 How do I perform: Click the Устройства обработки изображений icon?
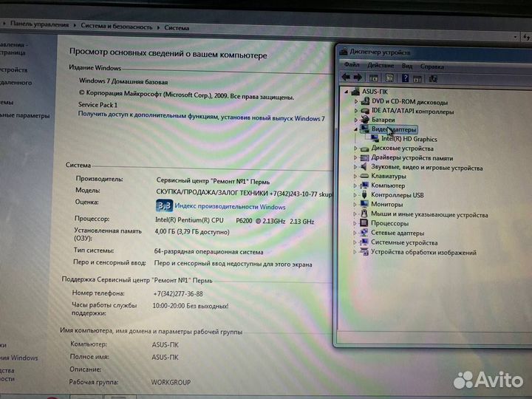(364, 252)
